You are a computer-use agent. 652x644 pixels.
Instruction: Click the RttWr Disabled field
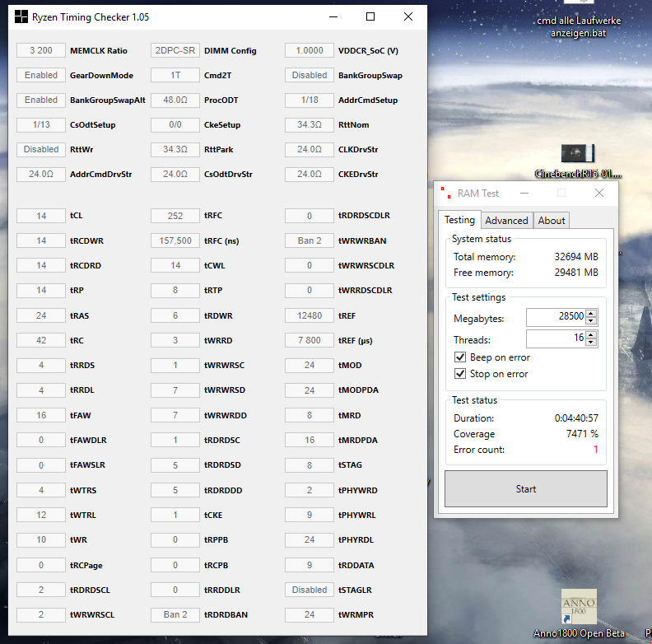click(41, 149)
